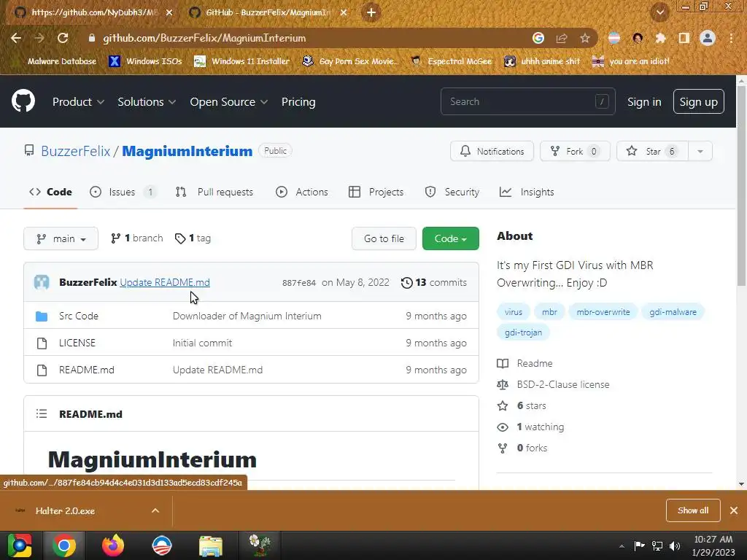Open Firefox from the taskbar

click(x=113, y=545)
